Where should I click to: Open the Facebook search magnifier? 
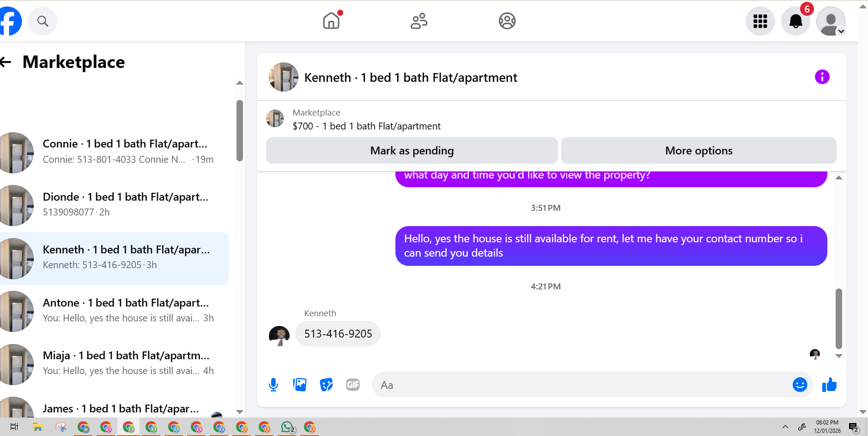click(x=42, y=21)
